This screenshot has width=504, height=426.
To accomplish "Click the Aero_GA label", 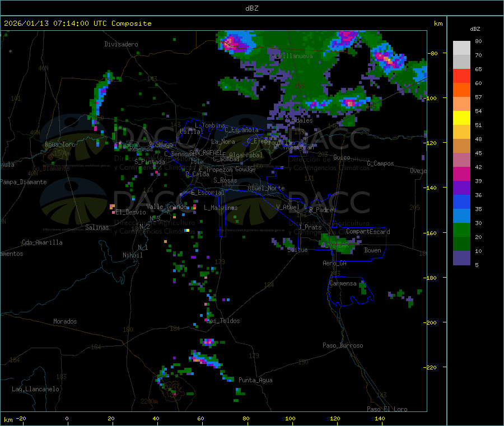I will (335, 264).
